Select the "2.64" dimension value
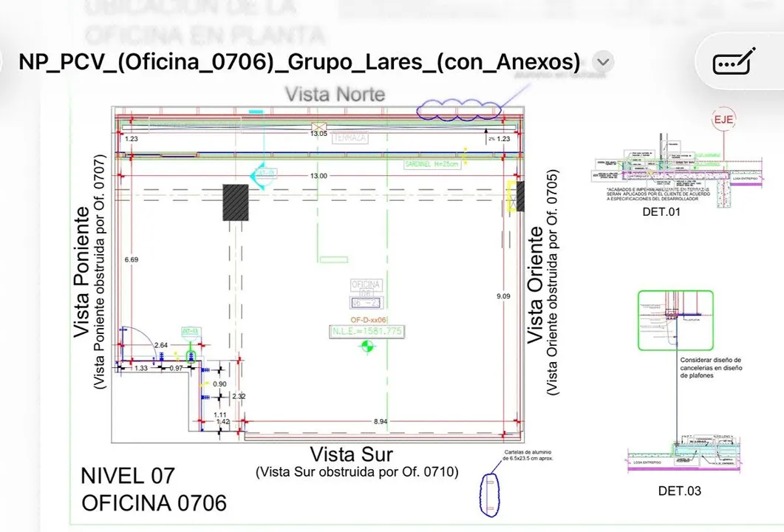The image size is (784, 532). [x=161, y=345]
